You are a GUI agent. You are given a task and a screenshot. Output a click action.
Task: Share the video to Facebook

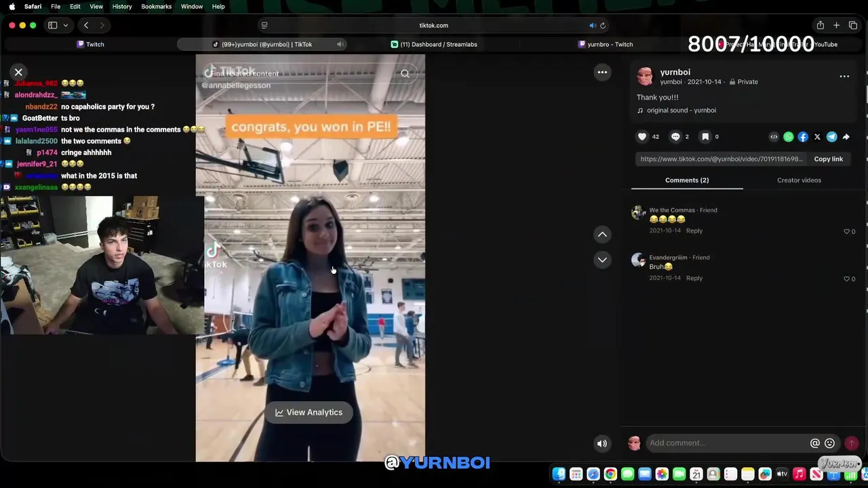(803, 137)
